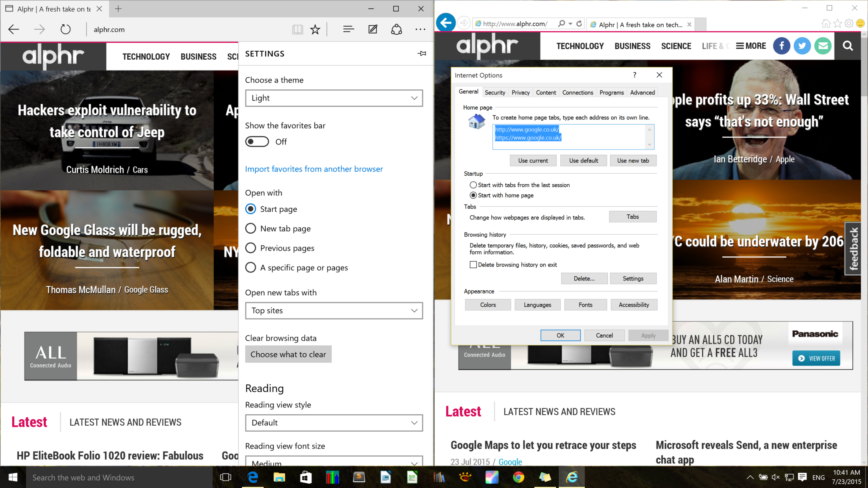Add current page to favorites via star icon
This screenshot has height=488, width=868.
point(315,29)
